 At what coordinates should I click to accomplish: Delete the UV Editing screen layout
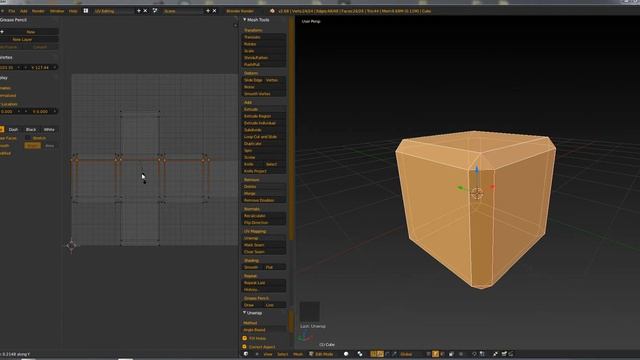[145, 11]
